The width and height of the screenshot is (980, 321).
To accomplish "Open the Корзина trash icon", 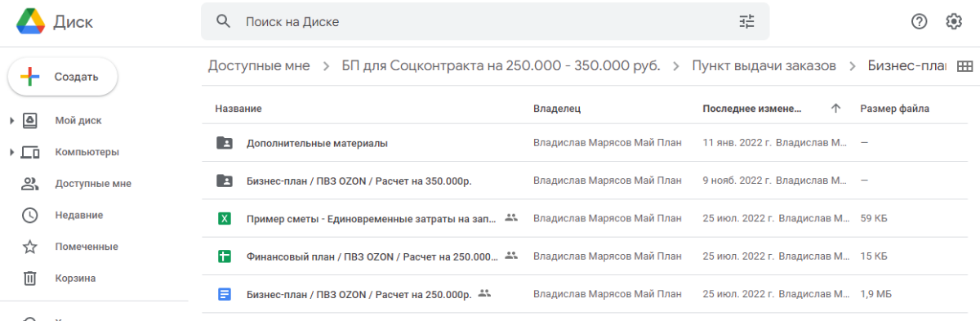I will 30,278.
